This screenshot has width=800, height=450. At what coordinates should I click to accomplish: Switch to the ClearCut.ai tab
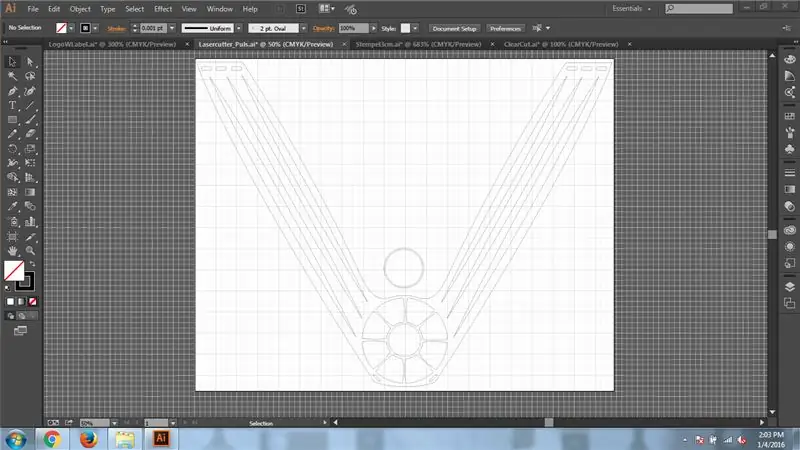561,44
